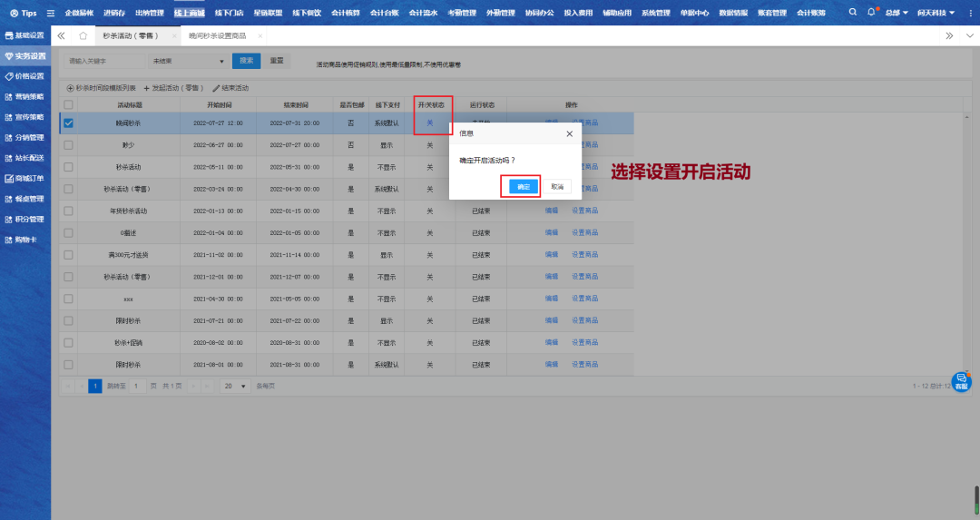Check the 年货秒杀活动 row checkbox
Image resolution: width=980 pixels, height=520 pixels.
(x=68, y=211)
